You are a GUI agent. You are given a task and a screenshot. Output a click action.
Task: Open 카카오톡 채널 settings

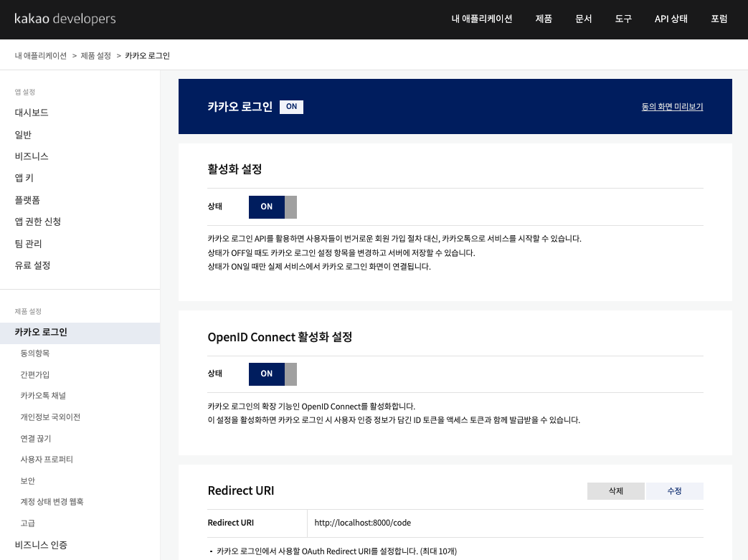(x=44, y=395)
